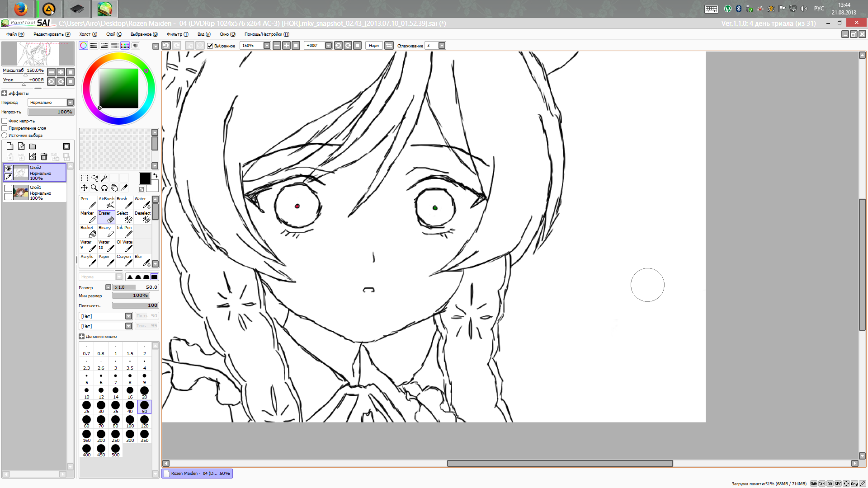Create a new layer folder
Viewport: 868px width, 488px height.
[33, 146]
